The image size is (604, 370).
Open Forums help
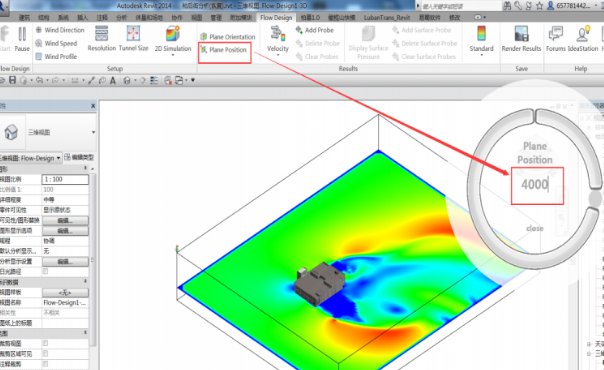[x=556, y=39]
